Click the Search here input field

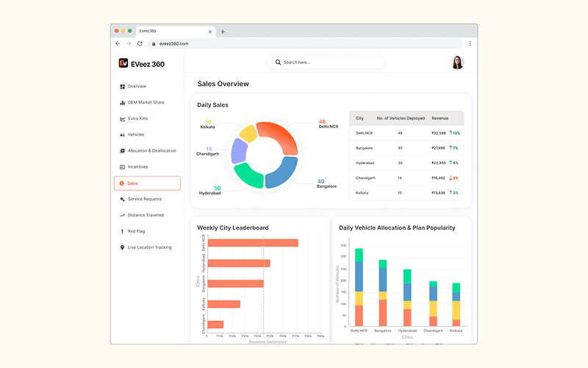point(326,63)
